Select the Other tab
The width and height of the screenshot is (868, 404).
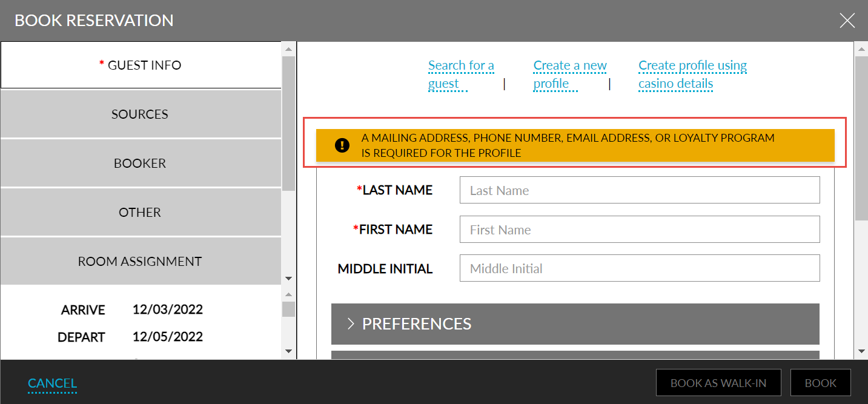(141, 212)
